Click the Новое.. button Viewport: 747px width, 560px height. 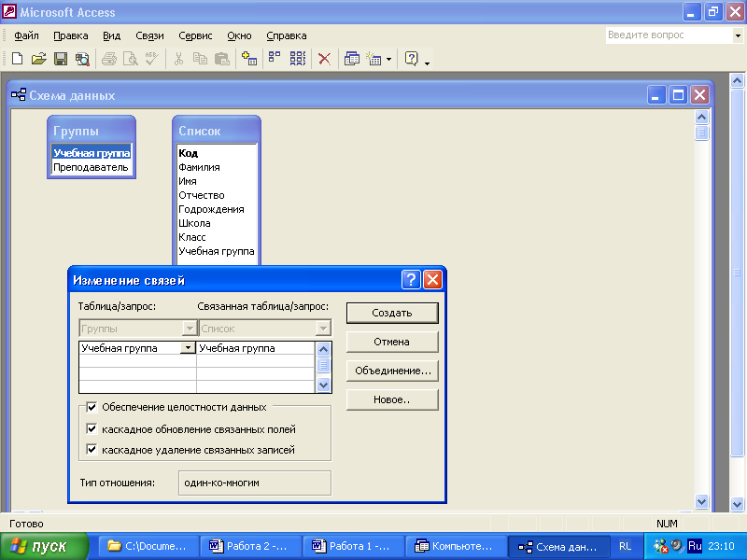coord(392,399)
